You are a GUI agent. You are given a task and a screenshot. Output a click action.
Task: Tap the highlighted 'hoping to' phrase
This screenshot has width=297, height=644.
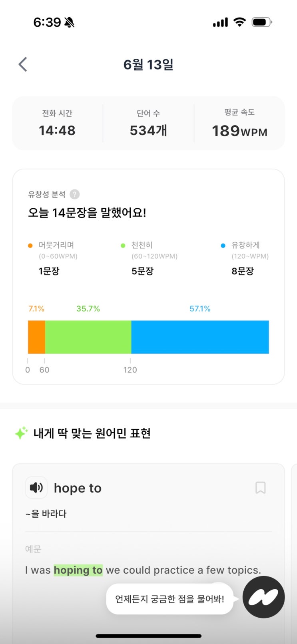[x=78, y=570]
